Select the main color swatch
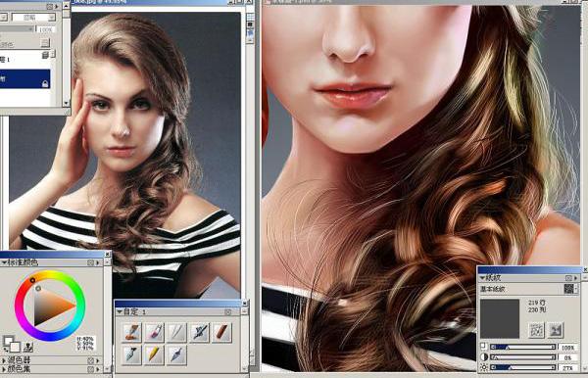 (x=8, y=340)
